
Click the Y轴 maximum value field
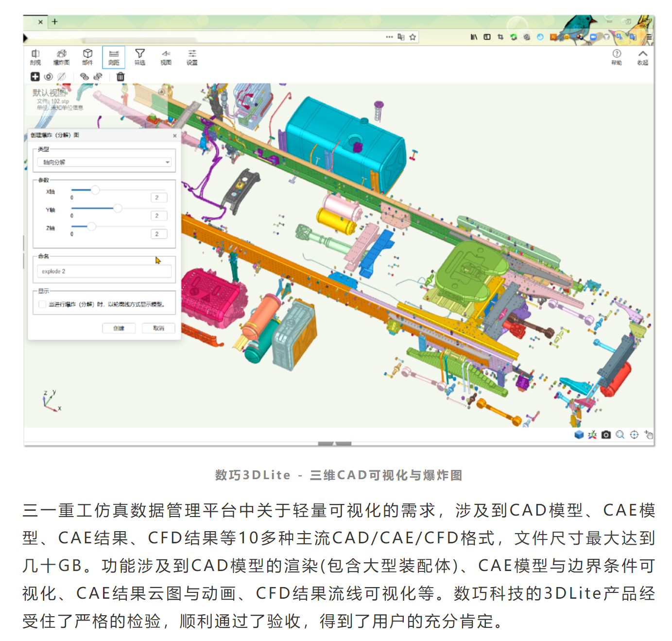(x=158, y=216)
